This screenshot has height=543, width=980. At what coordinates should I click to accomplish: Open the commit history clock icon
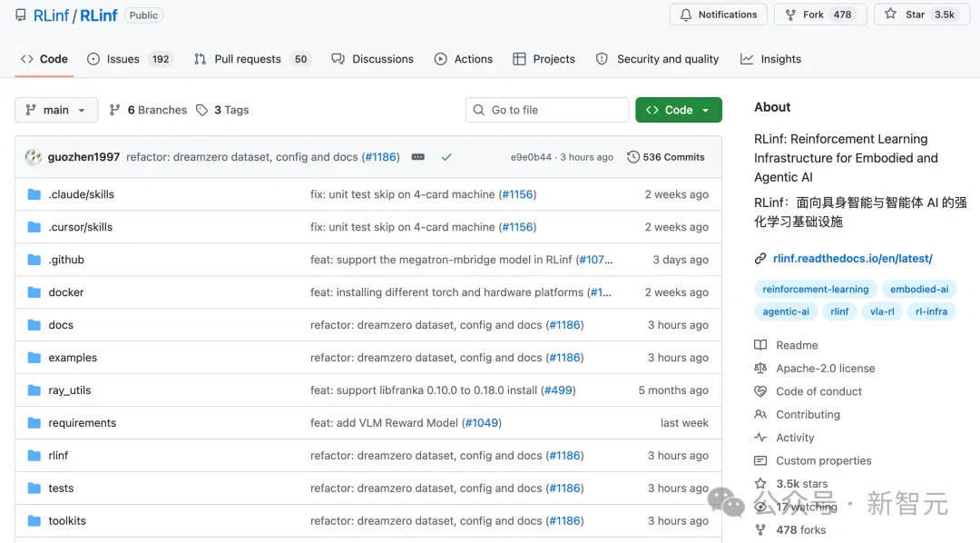633,157
